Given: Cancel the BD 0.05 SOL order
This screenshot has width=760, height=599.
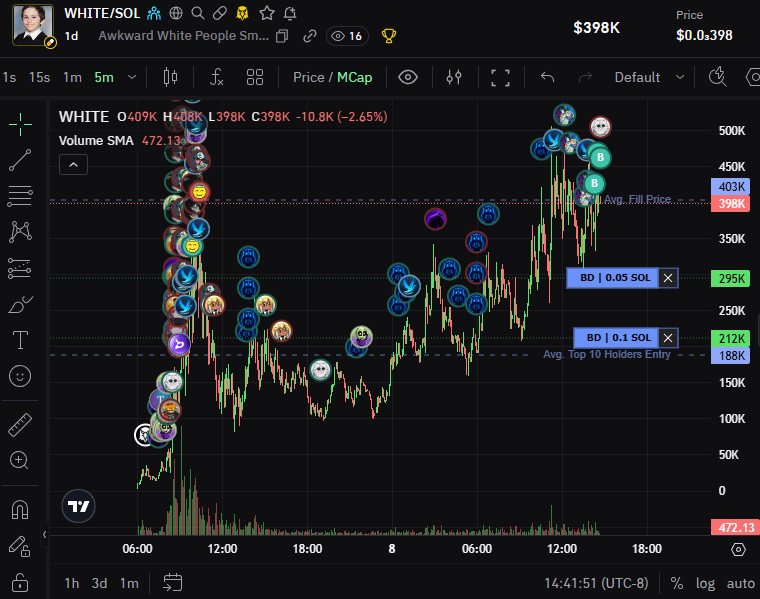Looking at the screenshot, I should pos(668,278).
